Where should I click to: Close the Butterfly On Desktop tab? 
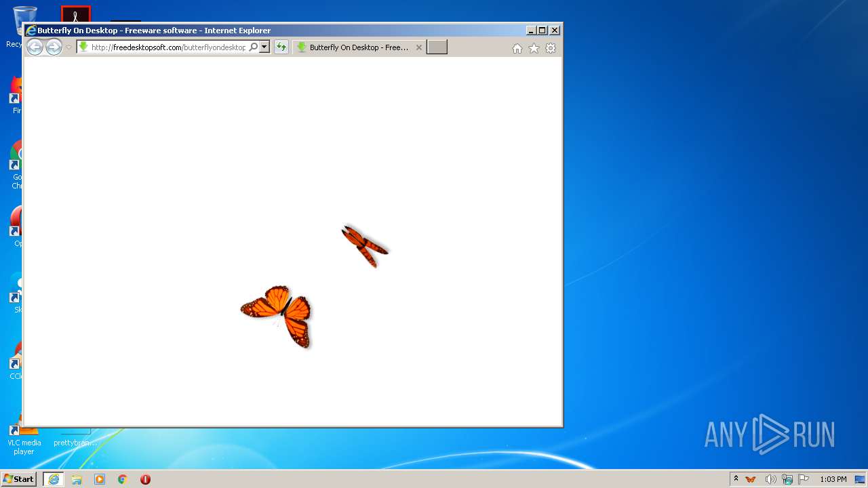(418, 47)
